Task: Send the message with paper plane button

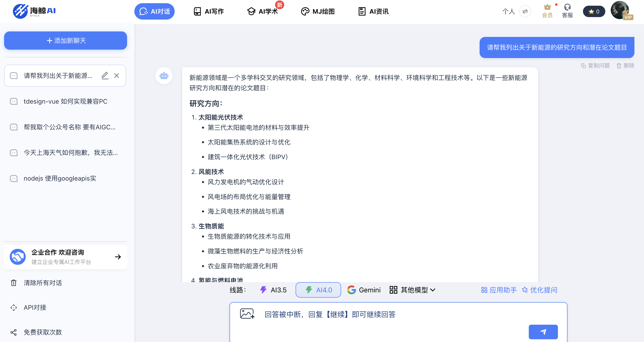Action: (543, 332)
